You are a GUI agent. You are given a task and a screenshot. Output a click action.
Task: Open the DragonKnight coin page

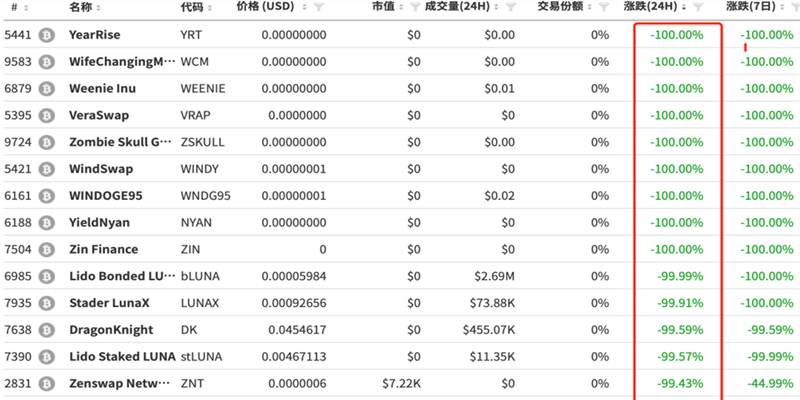click(111, 330)
